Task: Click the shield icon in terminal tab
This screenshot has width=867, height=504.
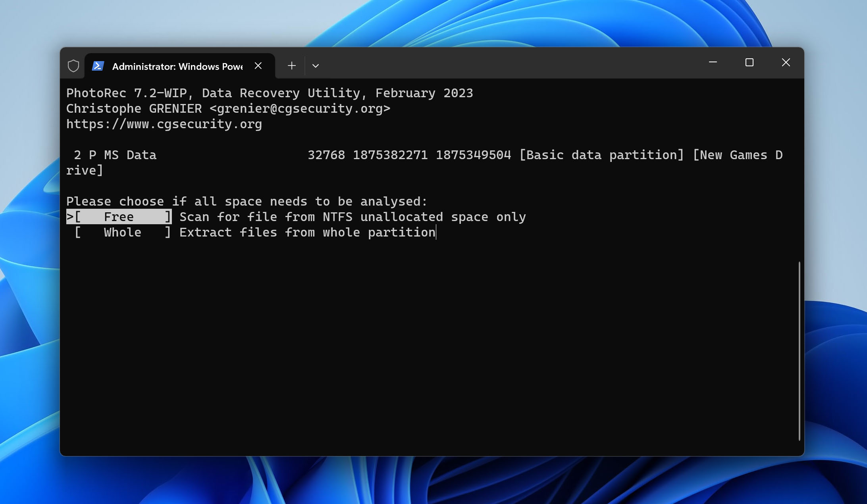Action: (73, 65)
